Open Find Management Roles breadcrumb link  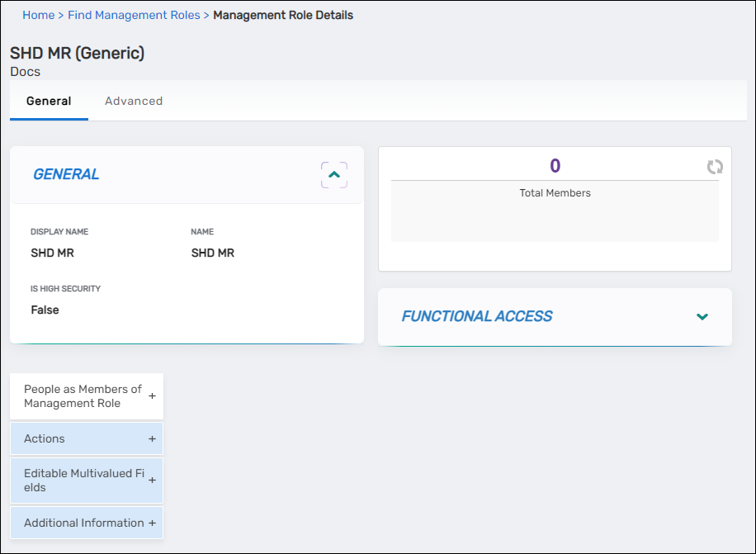click(134, 15)
